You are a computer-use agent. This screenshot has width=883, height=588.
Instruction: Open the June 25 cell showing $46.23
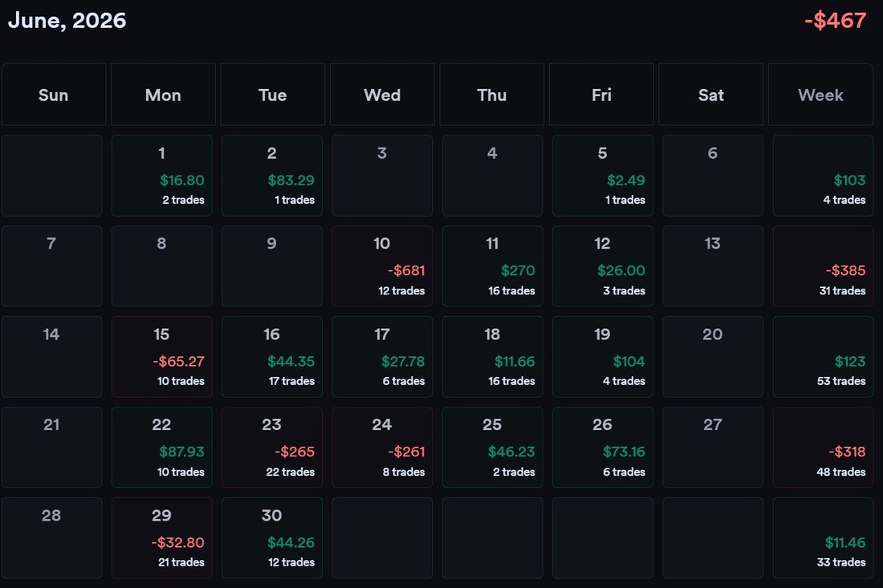[x=493, y=448]
